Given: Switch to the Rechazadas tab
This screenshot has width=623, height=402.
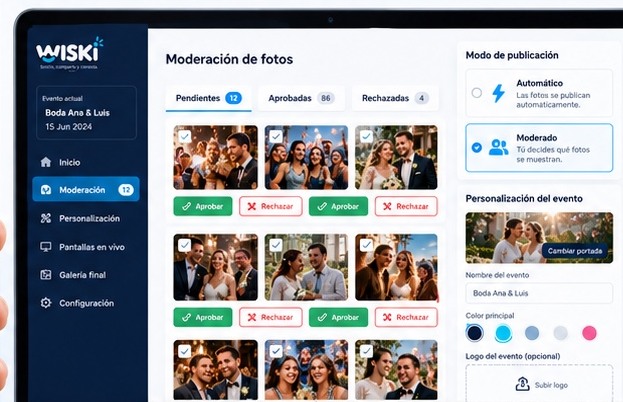Looking at the screenshot, I should pyautogui.click(x=395, y=98).
